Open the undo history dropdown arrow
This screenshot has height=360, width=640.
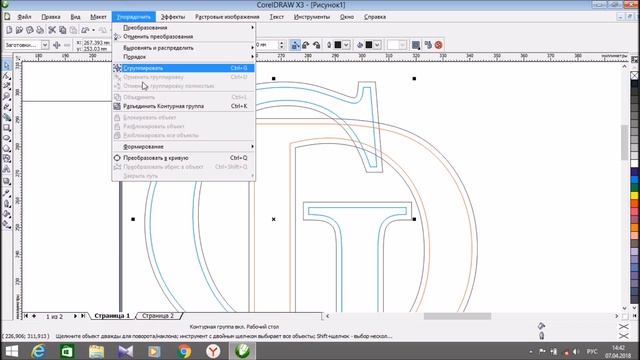click(93, 30)
